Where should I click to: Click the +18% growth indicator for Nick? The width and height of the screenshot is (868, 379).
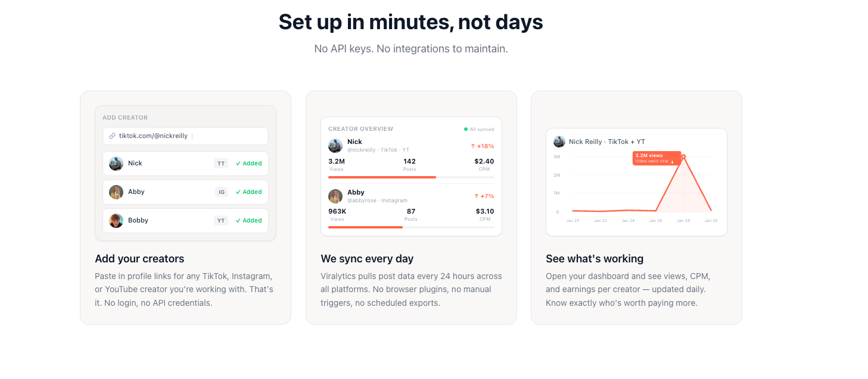[483, 146]
